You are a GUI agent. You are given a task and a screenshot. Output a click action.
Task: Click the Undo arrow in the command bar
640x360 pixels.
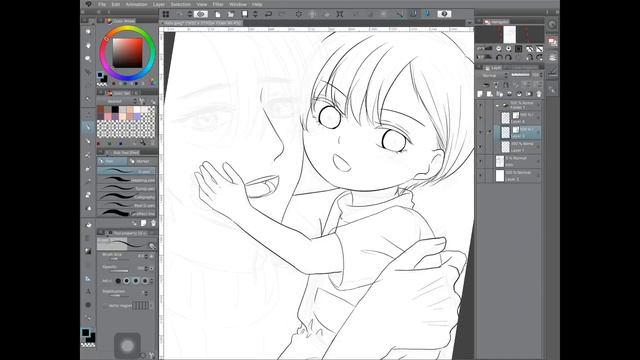pos(268,14)
